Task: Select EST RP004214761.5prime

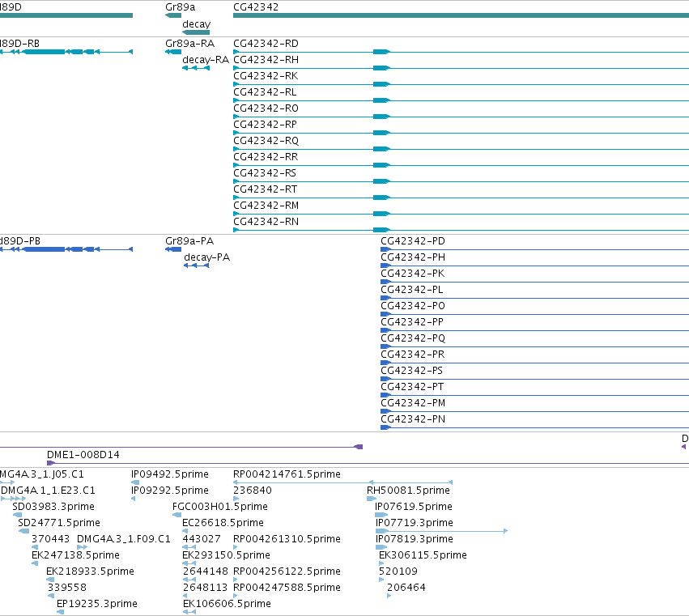Action: (287, 474)
